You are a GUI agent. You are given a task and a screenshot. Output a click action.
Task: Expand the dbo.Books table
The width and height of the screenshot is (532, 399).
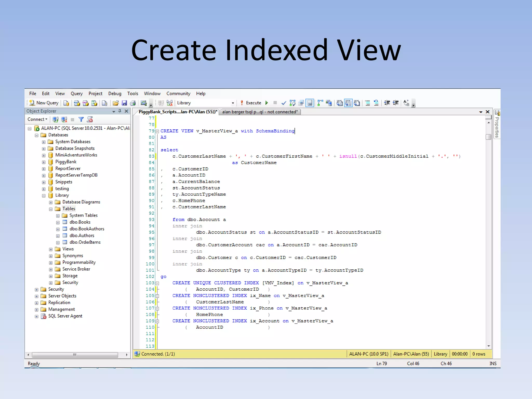click(x=58, y=223)
